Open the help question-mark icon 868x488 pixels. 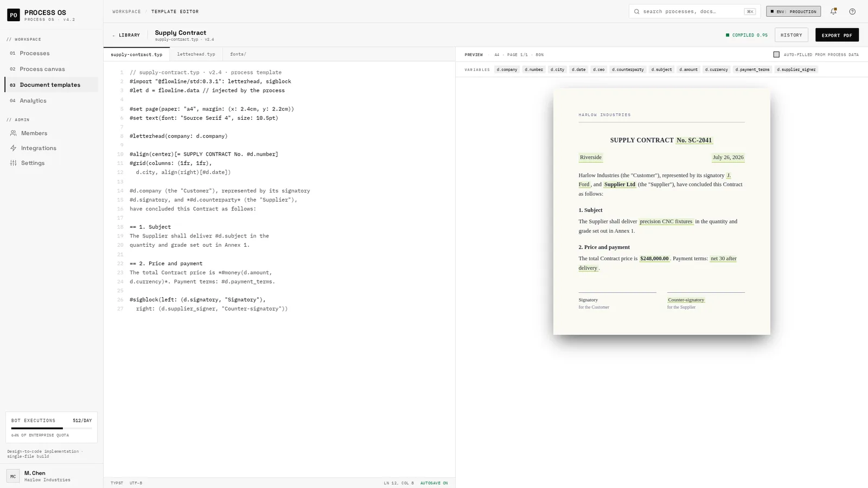pyautogui.click(x=852, y=11)
